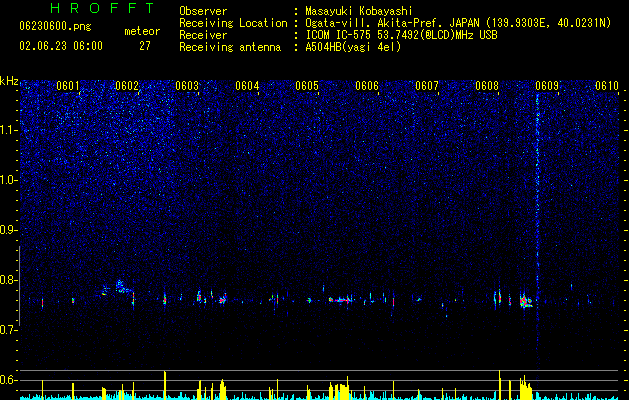
Task: Click the HROFFT title text
Action: click(x=103, y=8)
